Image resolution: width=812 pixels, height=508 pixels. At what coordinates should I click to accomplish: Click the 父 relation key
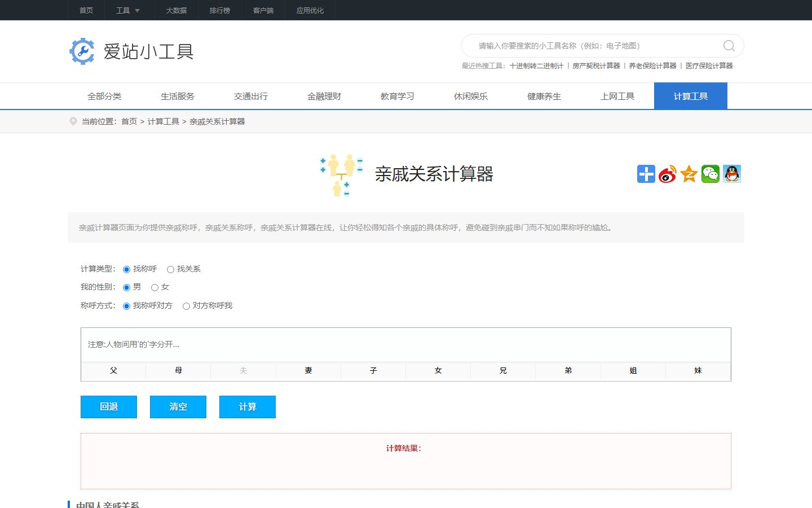click(x=113, y=371)
